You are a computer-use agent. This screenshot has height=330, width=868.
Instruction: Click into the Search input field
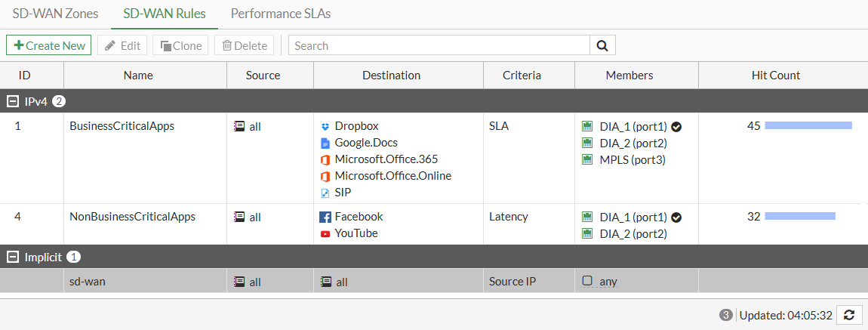(439, 45)
